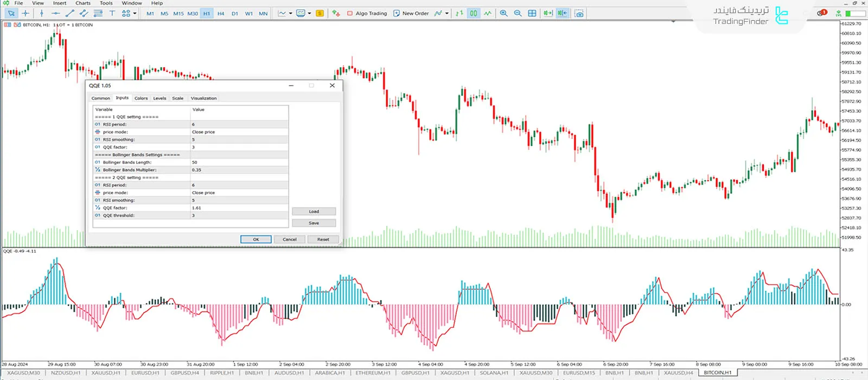
Task: Edit the Bollinger Bands Length value field
Action: [x=239, y=162]
